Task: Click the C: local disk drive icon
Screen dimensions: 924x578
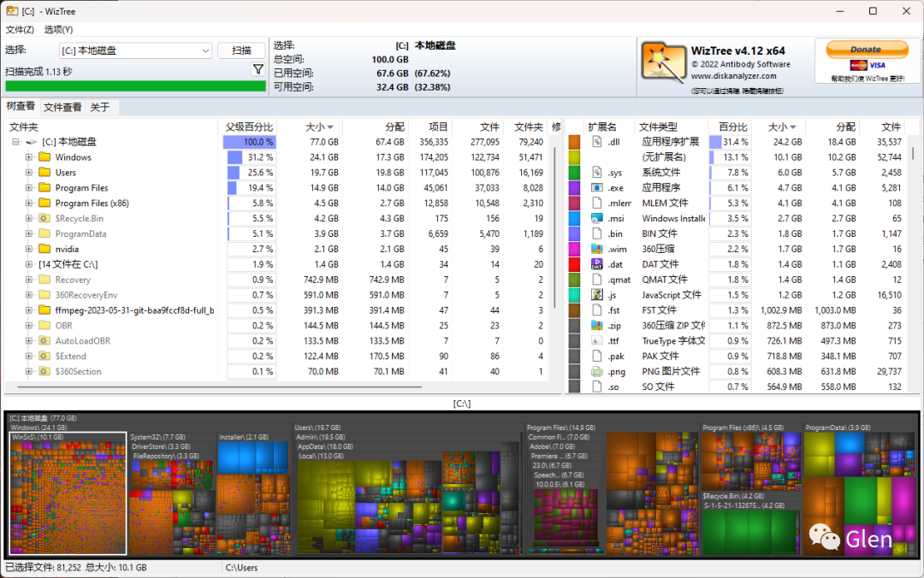Action: pos(32,142)
